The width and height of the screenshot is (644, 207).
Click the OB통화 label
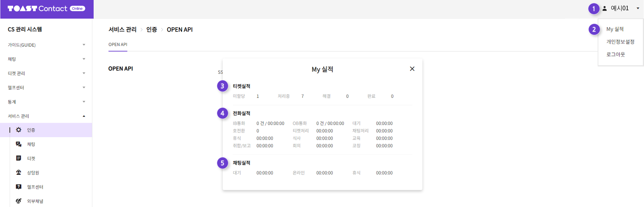point(299,123)
